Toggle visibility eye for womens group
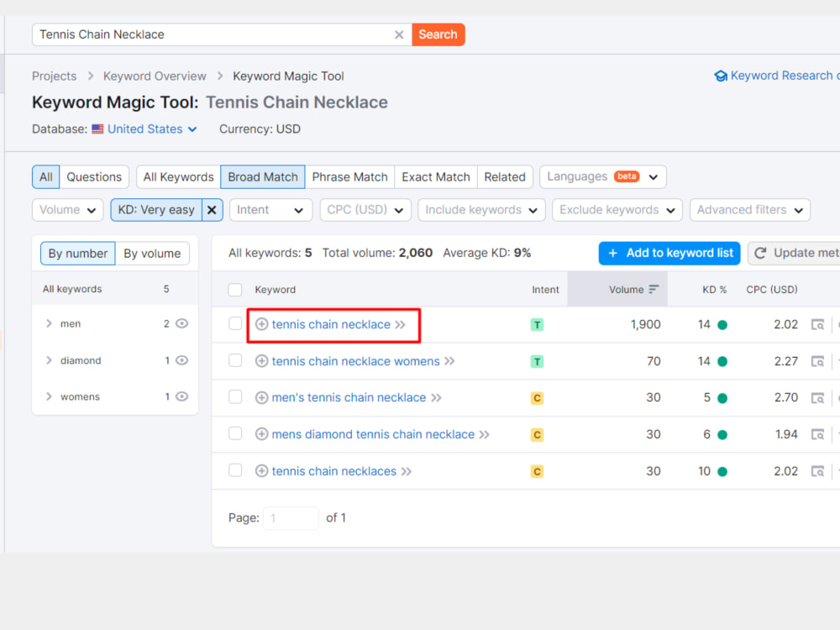 182,396
